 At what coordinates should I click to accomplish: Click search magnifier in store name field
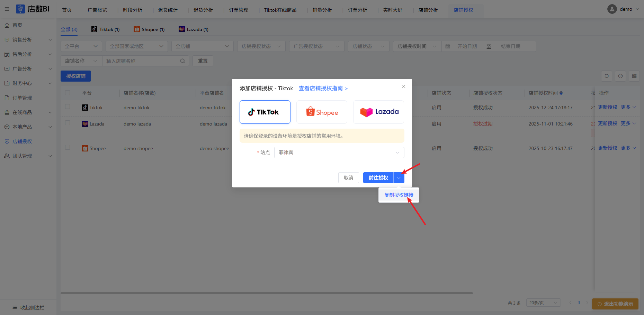click(182, 61)
